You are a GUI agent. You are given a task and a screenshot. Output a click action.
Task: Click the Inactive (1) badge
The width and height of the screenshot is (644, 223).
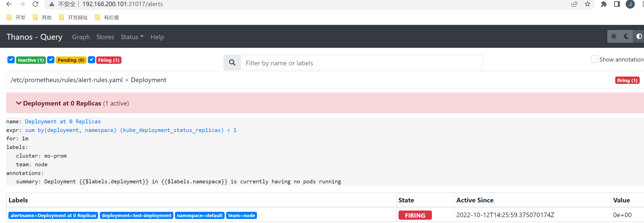tap(31, 60)
